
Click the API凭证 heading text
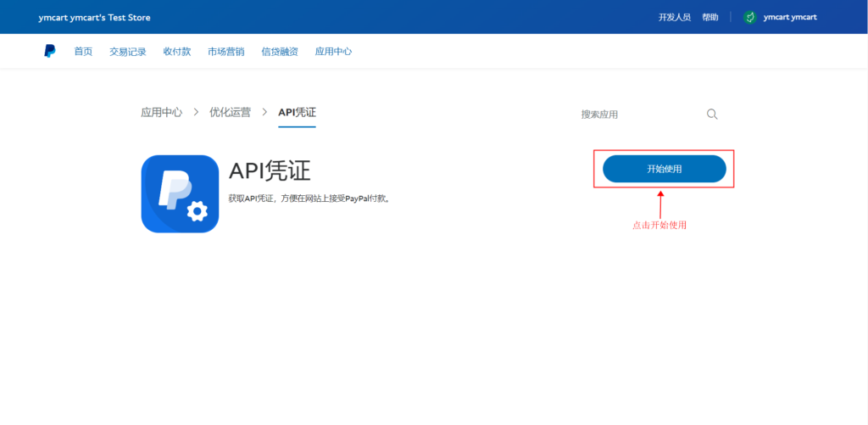[270, 171]
